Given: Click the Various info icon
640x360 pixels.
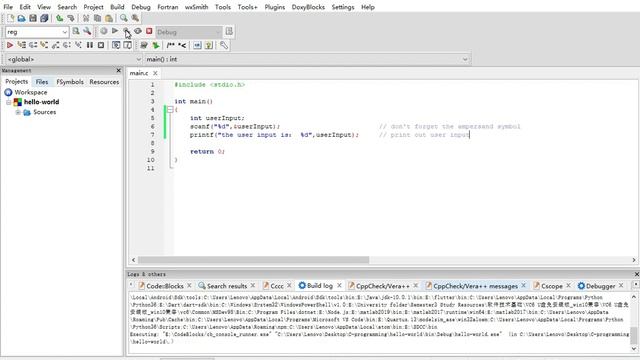Looking at the screenshot, I should (x=127, y=45).
